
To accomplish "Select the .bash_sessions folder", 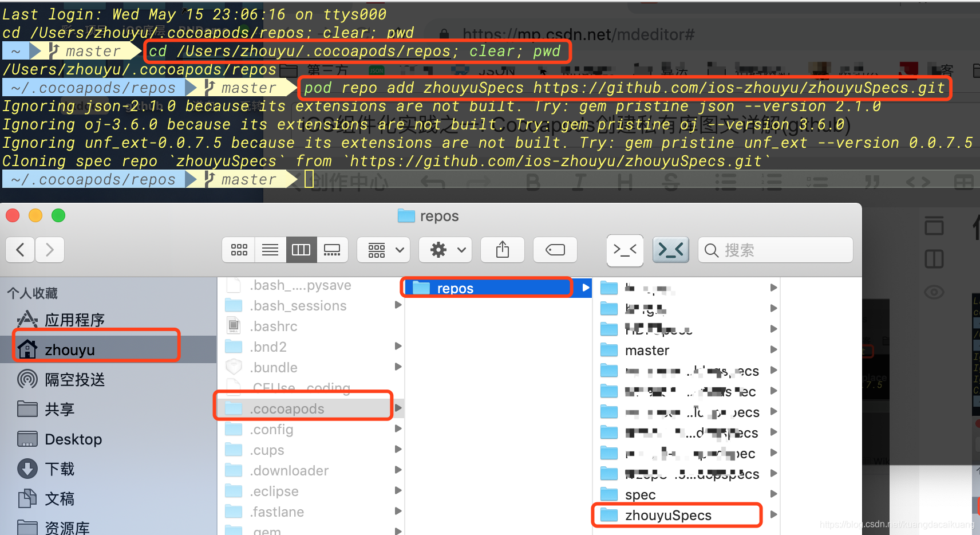I will (311, 306).
